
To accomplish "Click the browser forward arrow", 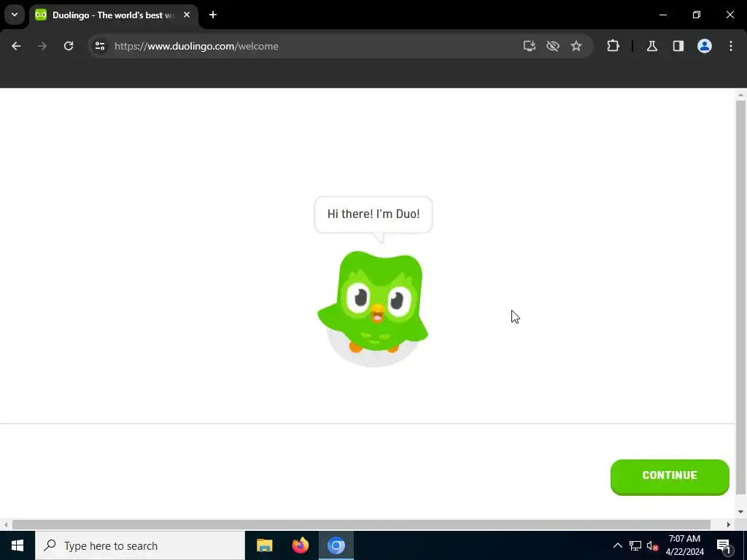I will coord(42,46).
